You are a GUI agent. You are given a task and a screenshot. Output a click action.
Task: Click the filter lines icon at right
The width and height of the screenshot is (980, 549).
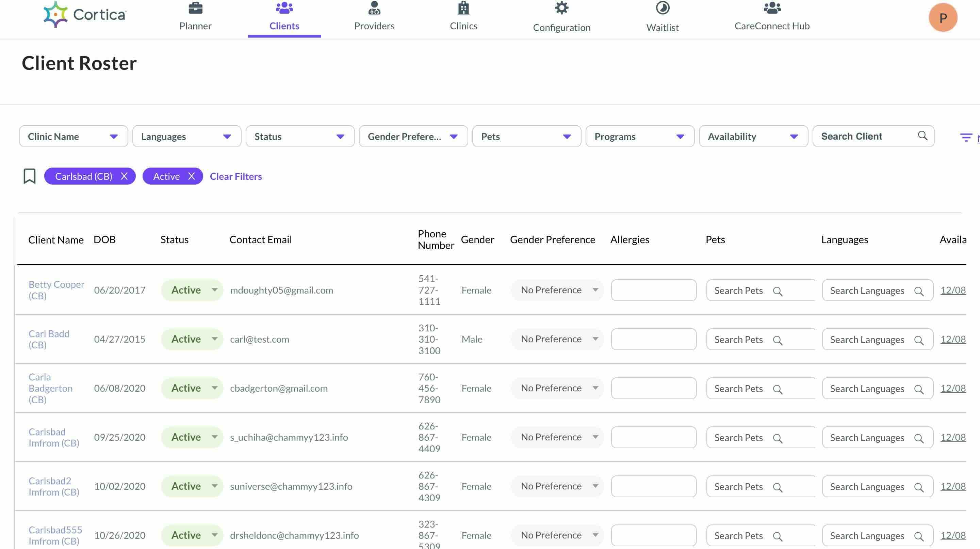pyautogui.click(x=966, y=138)
